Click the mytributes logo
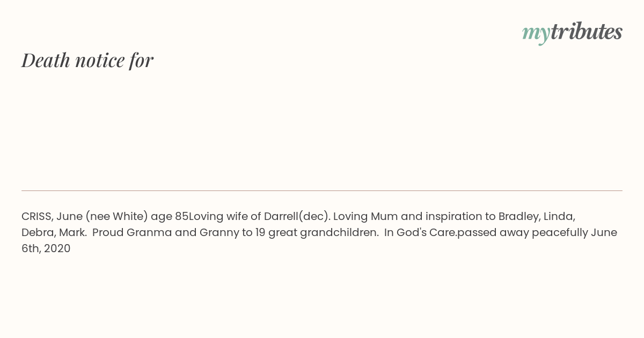644x338 pixels. (x=572, y=32)
